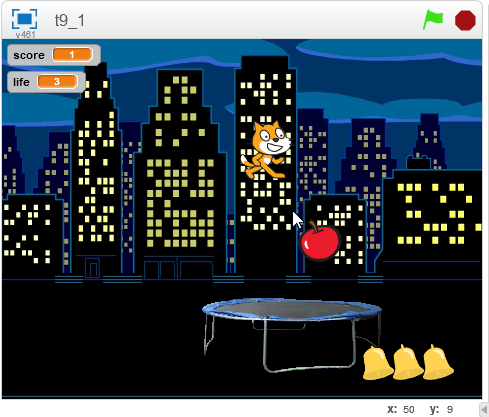Click the leftmost yellow bell

pyautogui.click(x=377, y=363)
